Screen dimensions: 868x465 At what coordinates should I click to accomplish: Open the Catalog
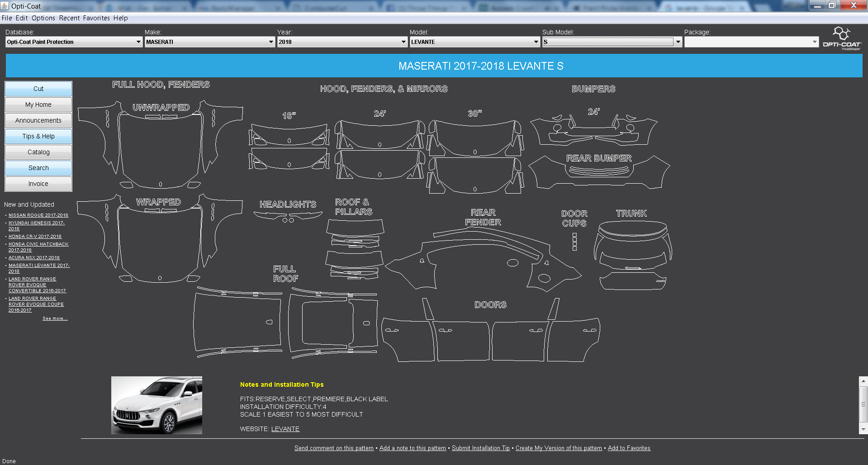(38, 152)
